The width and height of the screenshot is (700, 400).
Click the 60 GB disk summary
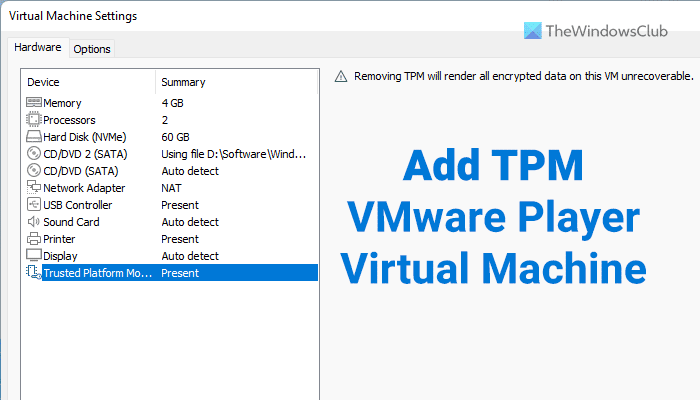[x=175, y=137]
